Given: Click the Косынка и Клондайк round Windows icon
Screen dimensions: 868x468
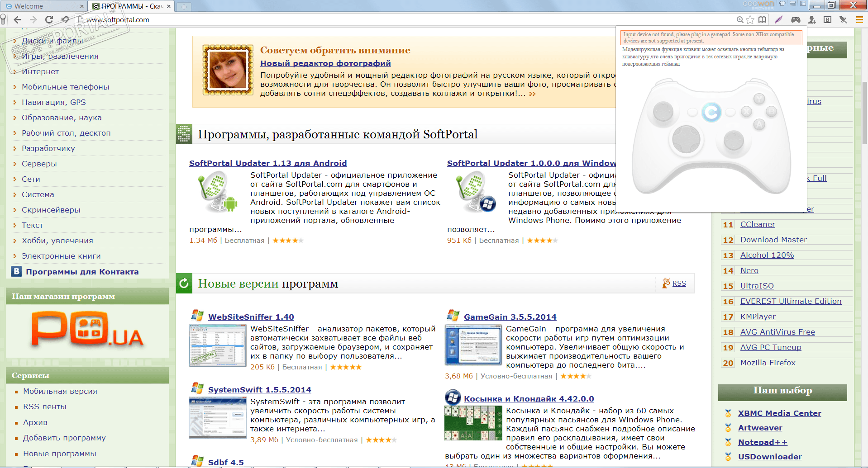Looking at the screenshot, I should [x=453, y=397].
